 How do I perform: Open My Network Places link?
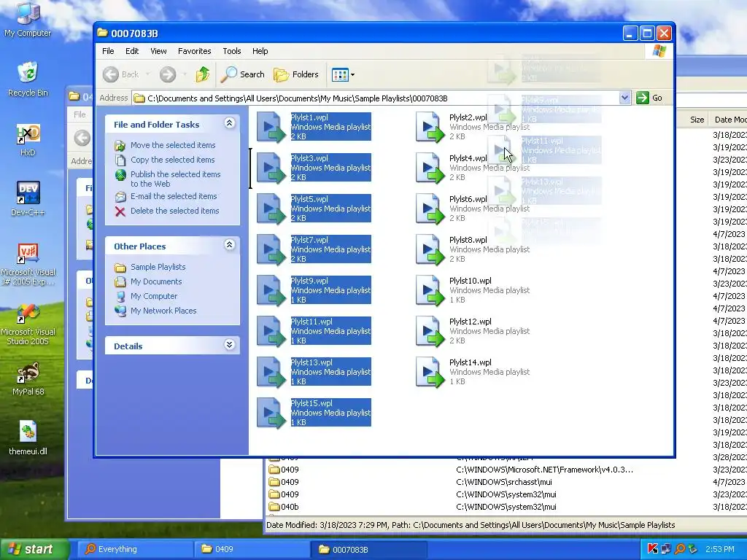click(x=163, y=311)
